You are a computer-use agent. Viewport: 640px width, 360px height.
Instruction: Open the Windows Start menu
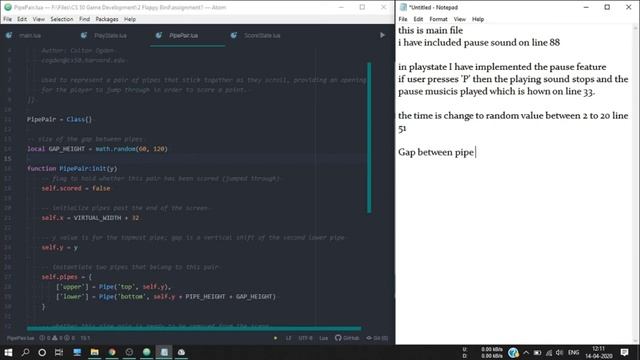[8, 352]
